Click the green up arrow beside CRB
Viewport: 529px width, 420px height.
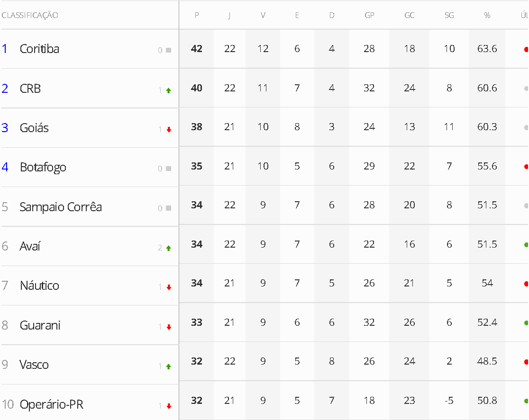(x=169, y=90)
